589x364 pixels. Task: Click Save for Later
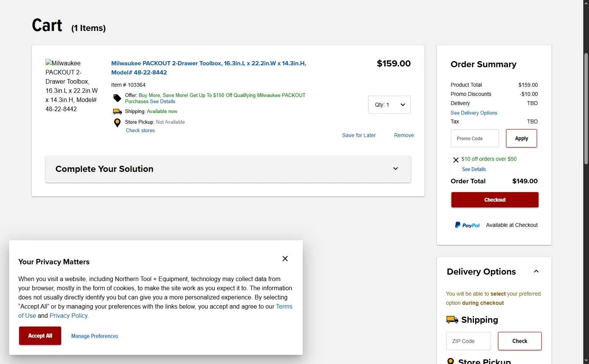[359, 135]
